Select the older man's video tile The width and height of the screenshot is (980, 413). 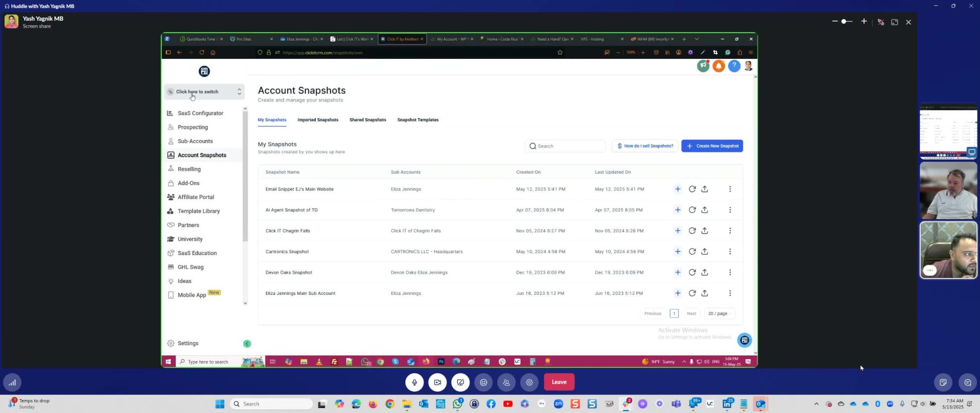point(948,191)
